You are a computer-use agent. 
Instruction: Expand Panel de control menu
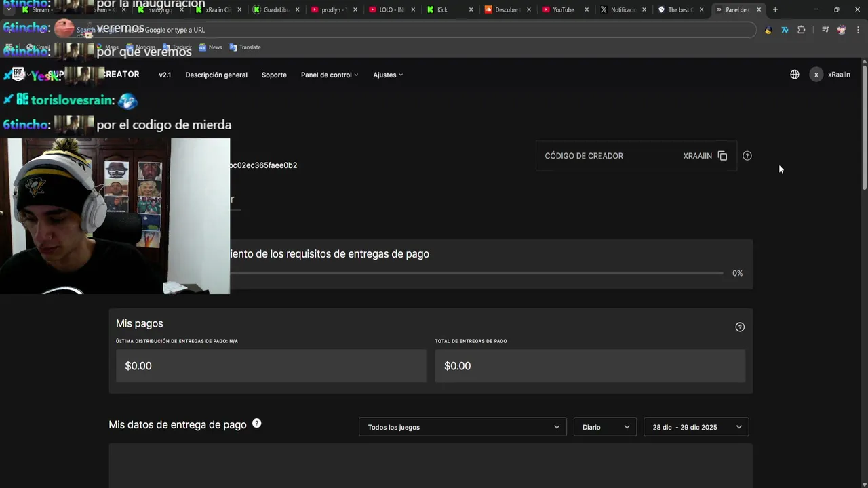(330, 75)
